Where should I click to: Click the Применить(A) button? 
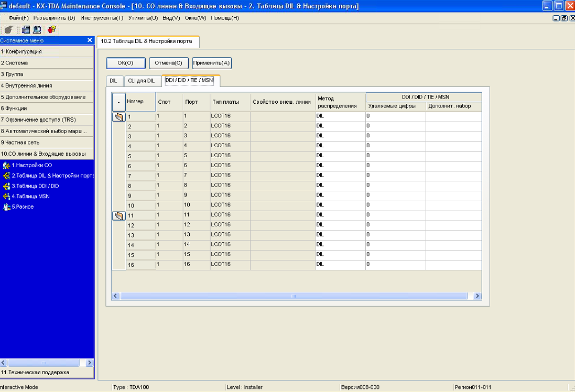click(x=212, y=63)
